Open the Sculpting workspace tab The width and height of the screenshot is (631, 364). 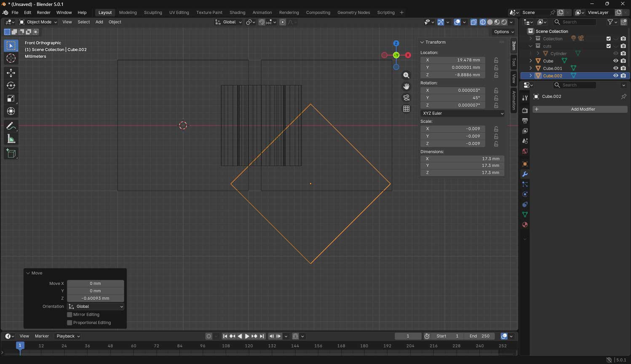pos(152,13)
